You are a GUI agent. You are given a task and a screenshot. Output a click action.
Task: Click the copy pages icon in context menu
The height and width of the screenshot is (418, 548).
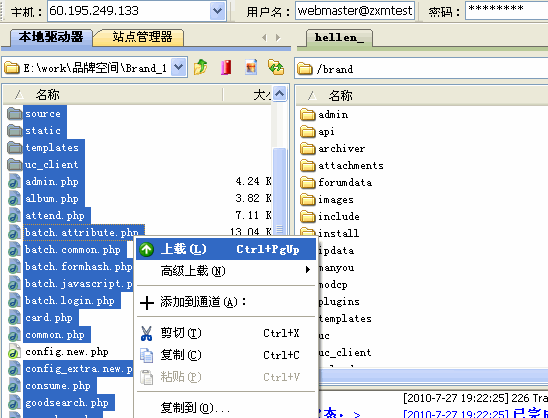tap(146, 355)
